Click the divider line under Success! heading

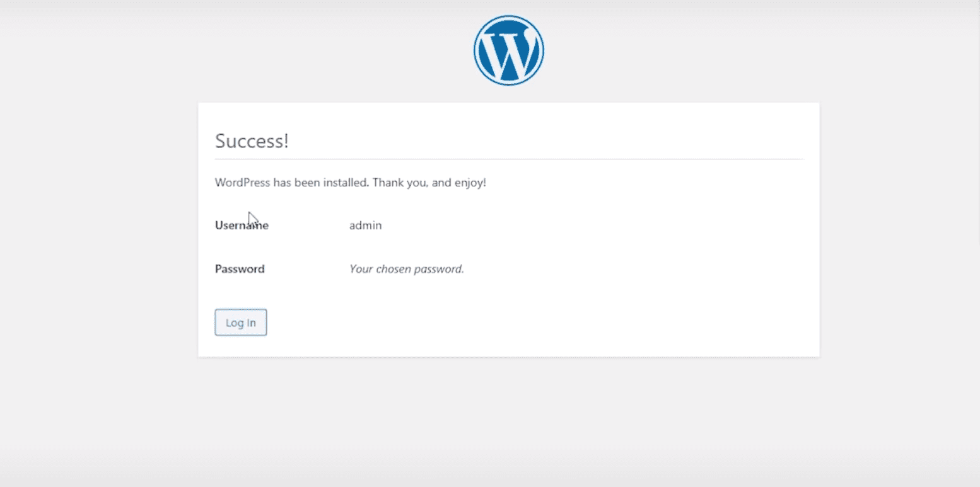[x=508, y=159]
